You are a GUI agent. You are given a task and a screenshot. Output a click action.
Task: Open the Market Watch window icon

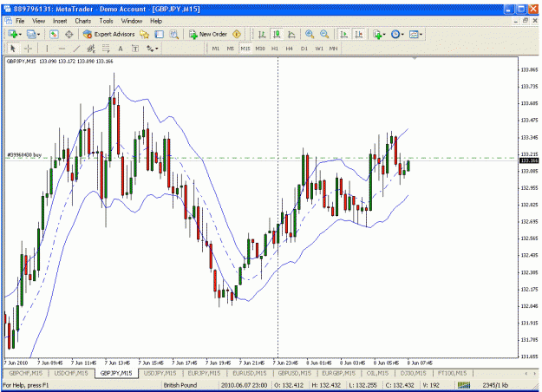54,34
